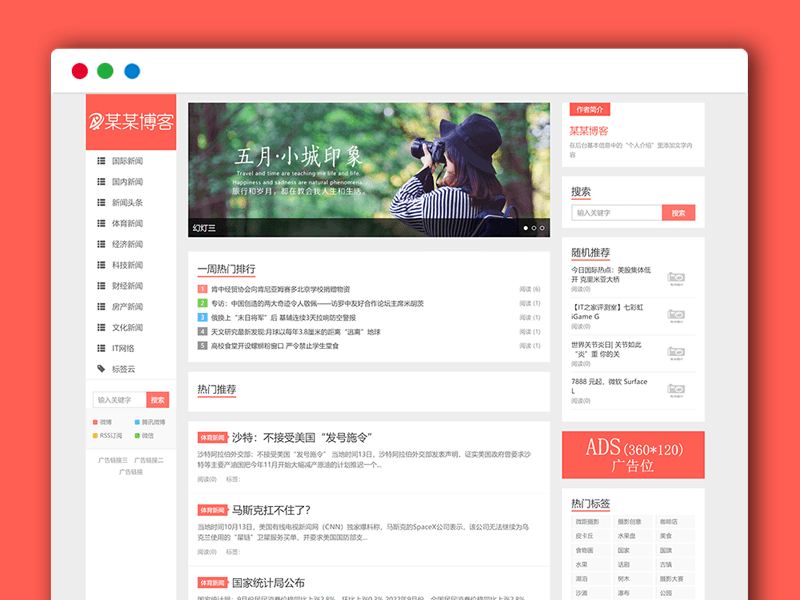Open the article 马斯克扛不住了？

pos(271,510)
